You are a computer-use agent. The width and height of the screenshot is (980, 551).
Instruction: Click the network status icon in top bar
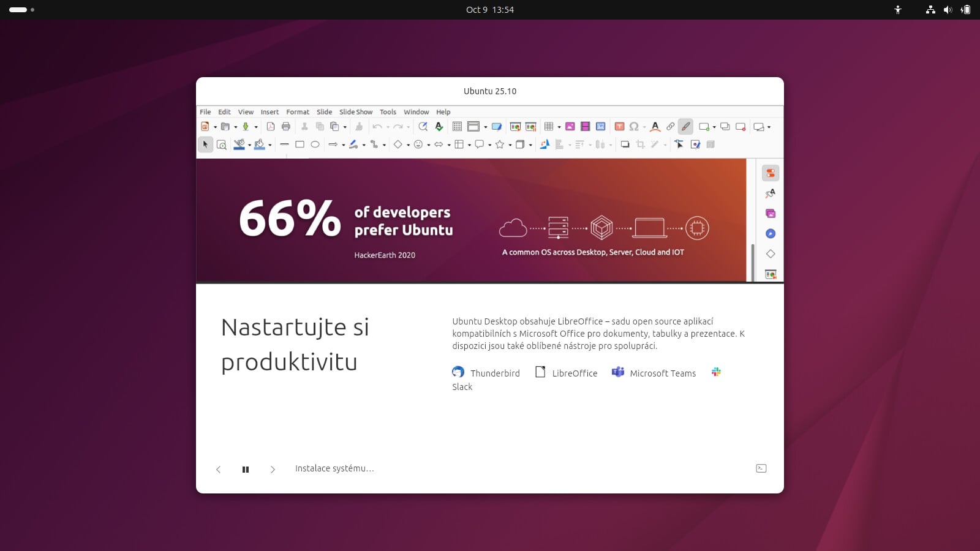point(930,10)
